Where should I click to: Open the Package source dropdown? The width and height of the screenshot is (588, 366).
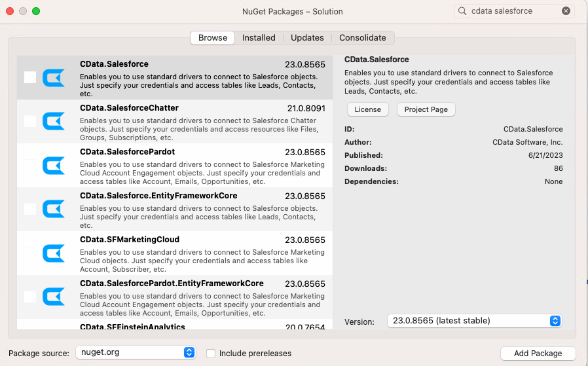click(136, 352)
